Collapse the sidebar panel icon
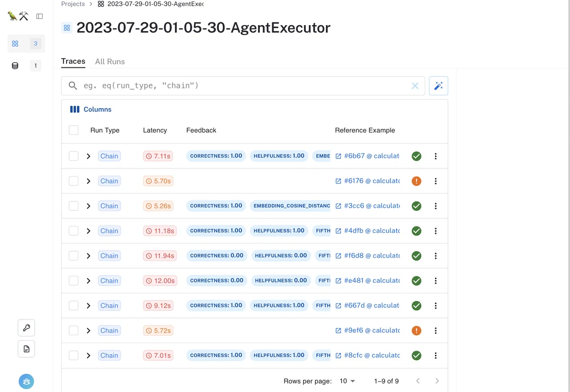Image resolution: width=570 pixels, height=392 pixels. (x=39, y=16)
